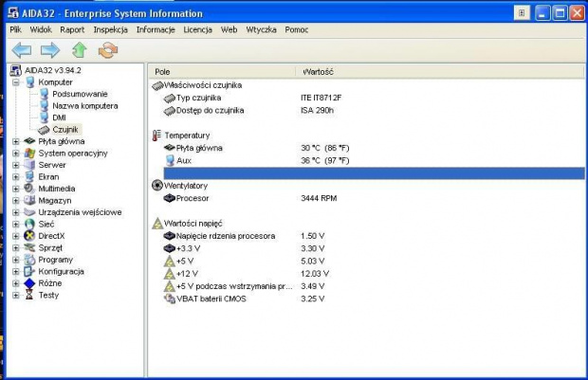Expand the Różne tree node

[16, 283]
